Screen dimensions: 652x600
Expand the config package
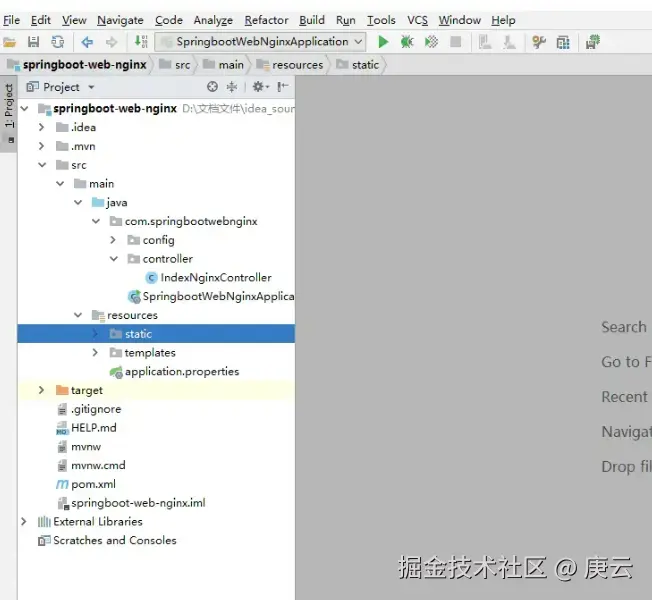(x=113, y=240)
